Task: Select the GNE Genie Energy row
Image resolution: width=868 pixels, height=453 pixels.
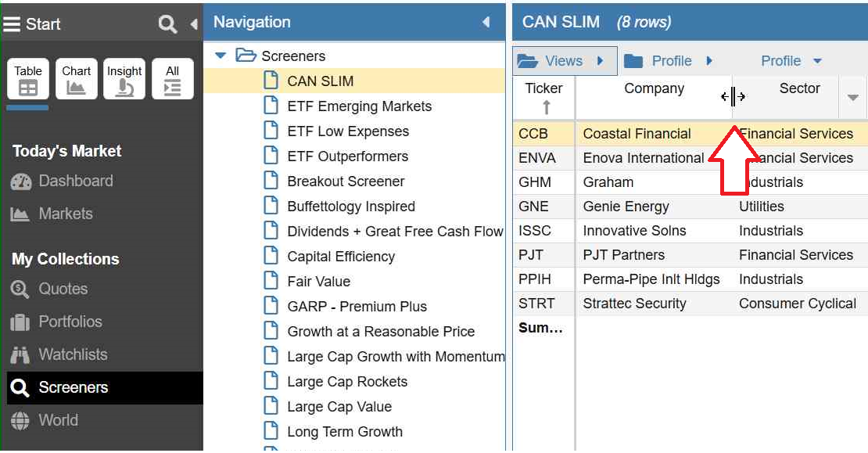Action: pyautogui.click(x=626, y=207)
